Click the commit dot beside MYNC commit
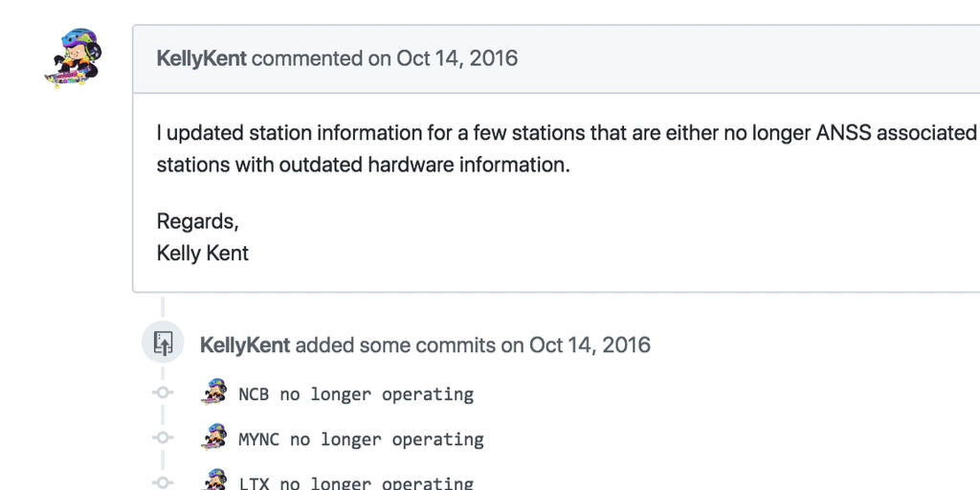The image size is (980, 490). (x=163, y=438)
